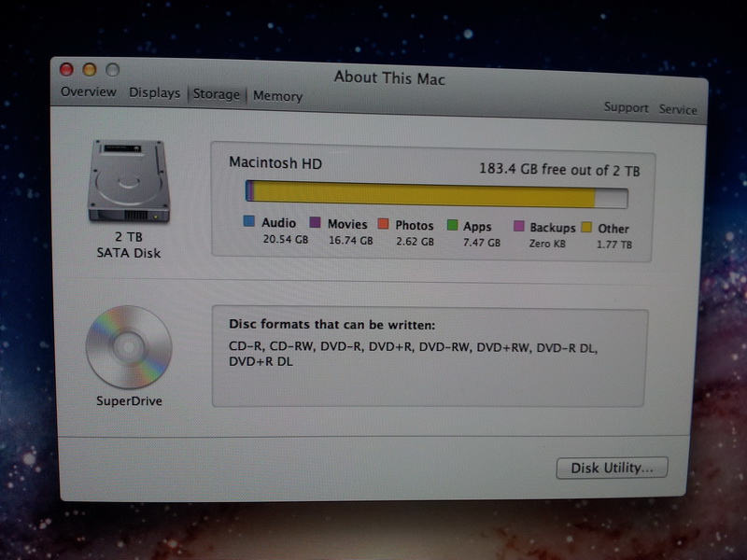Click the yellow Other color swatch
Viewport: 747px width, 560px height.
pos(586,227)
